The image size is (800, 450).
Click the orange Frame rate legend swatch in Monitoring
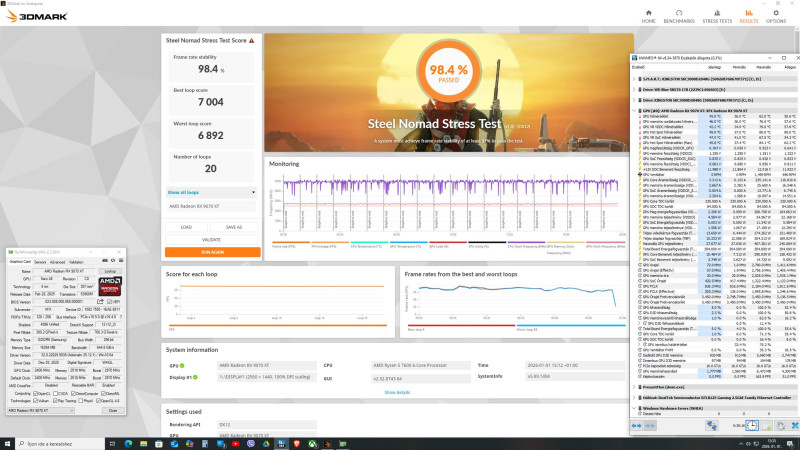(x=291, y=242)
